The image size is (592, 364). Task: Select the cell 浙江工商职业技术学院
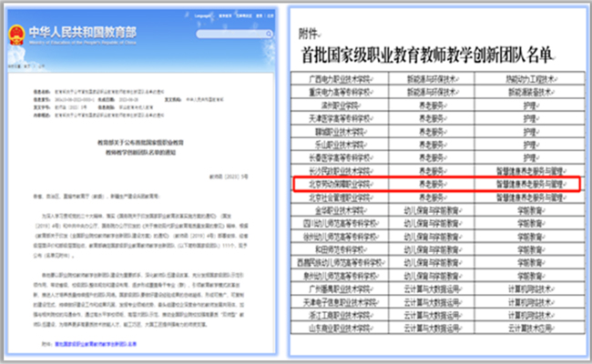(340, 316)
